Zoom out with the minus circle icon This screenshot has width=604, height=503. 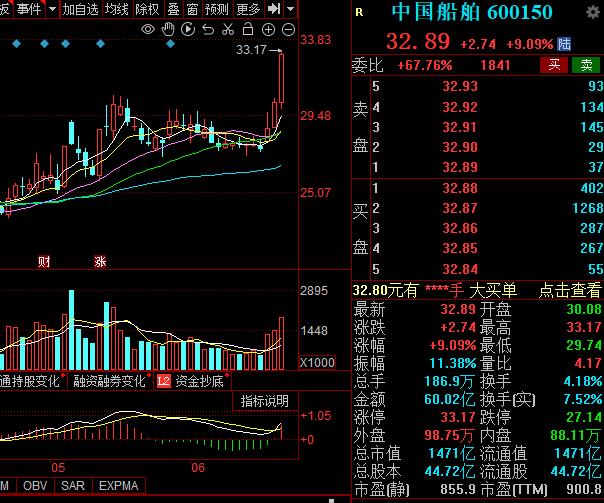click(288, 30)
